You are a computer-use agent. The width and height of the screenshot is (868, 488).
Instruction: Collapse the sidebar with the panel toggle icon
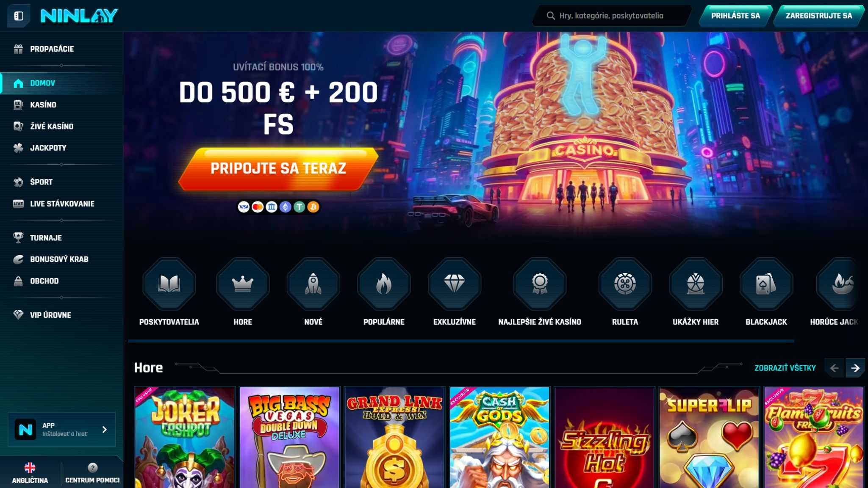point(18,16)
